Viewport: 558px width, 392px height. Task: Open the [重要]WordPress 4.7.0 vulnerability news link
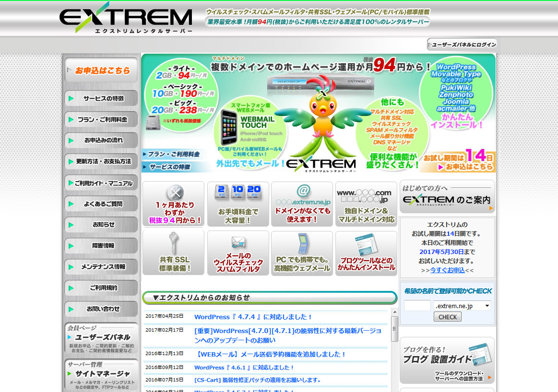point(287,335)
